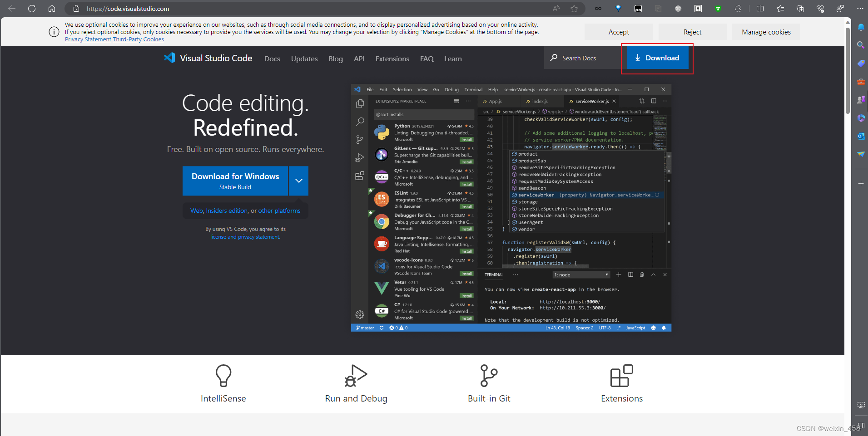Open the Extensions puzzle-piece menu
Viewport: 868px width, 436px height.
point(738,9)
